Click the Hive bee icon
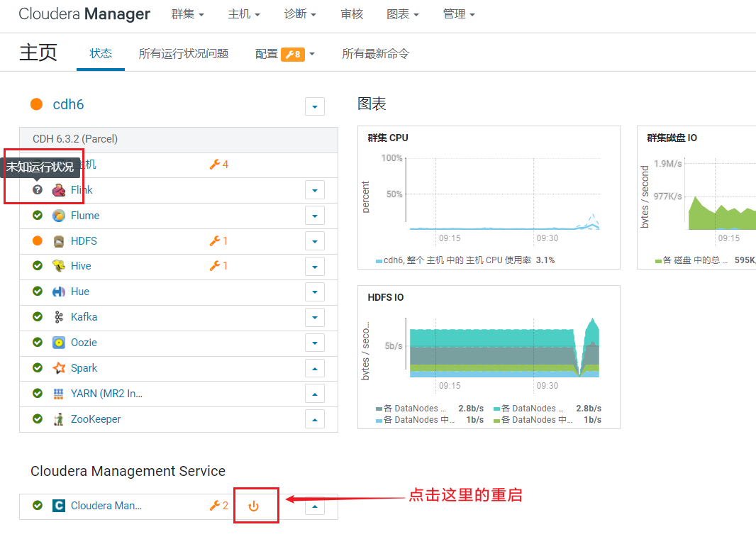Viewport: 756px width, 549px height. tap(59, 266)
